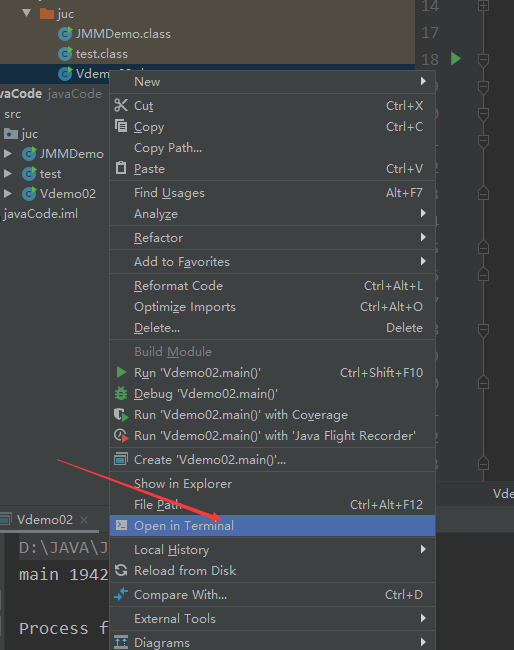
Task: Open the Analyze submenu
Action: point(272,213)
